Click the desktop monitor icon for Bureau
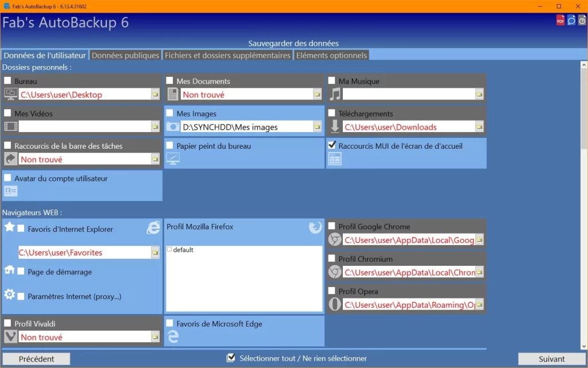Viewport: 588px width, 368px height. coord(10,94)
